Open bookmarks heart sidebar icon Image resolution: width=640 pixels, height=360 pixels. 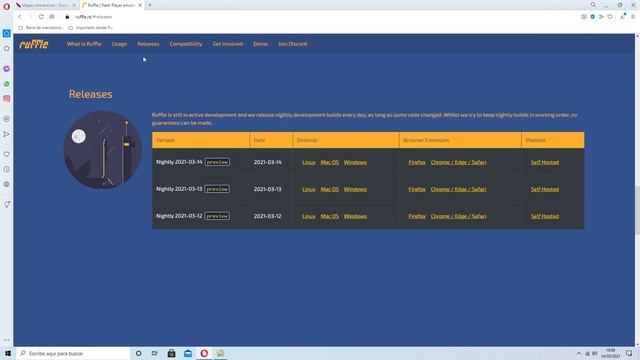pos(7,154)
